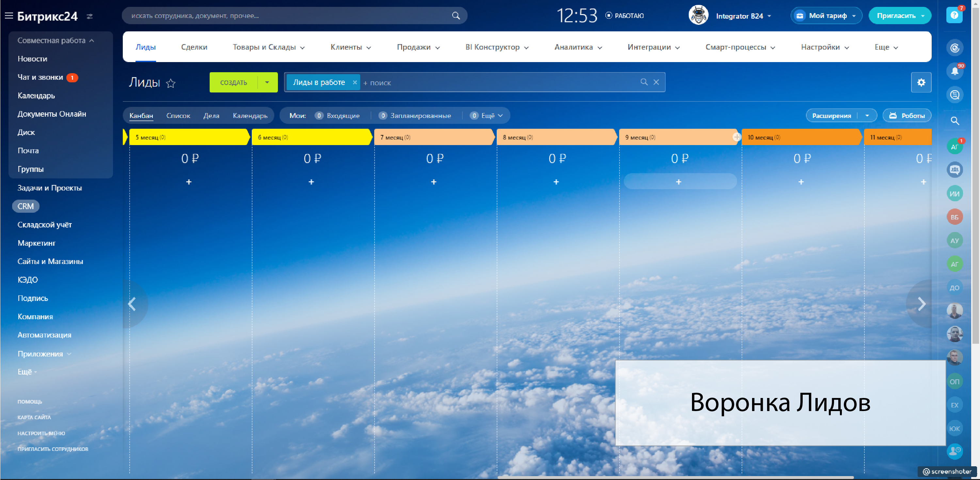Click the magnifier search icon in right sidebar
This screenshot has height=480, width=980.
point(955,121)
